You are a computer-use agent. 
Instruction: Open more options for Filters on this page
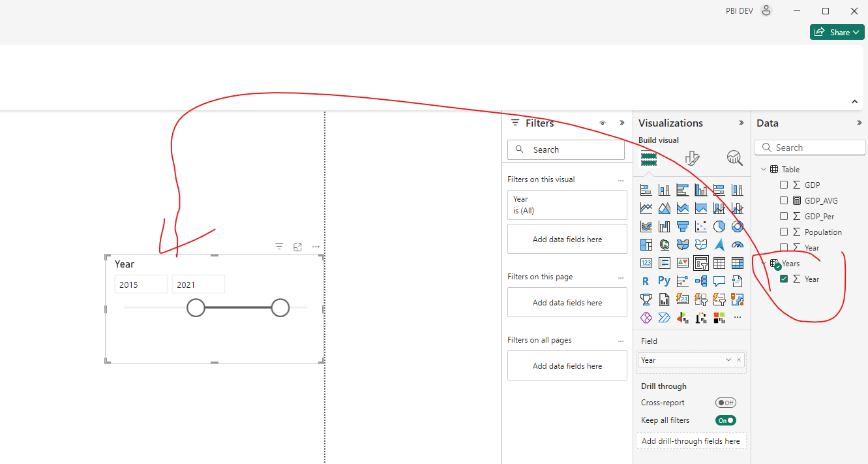621,277
